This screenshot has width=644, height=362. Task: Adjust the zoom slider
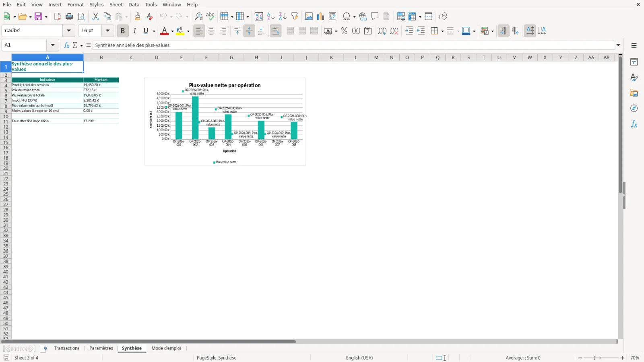pos(594,358)
